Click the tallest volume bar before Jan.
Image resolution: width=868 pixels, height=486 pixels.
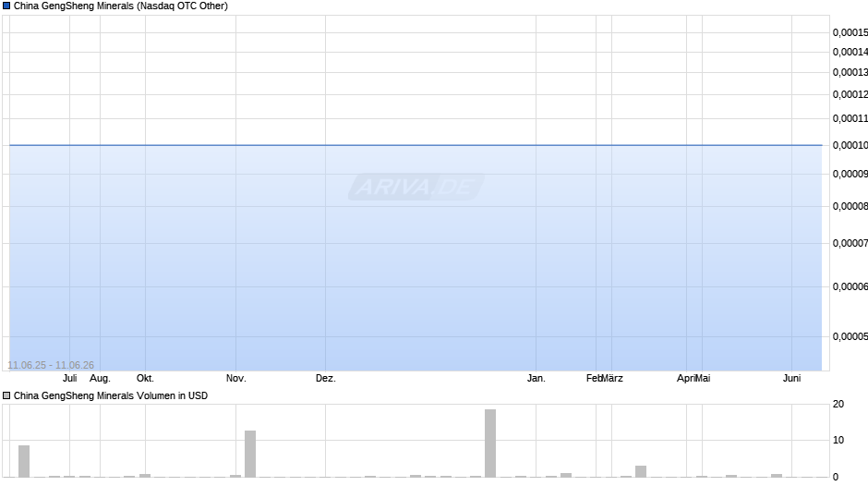click(x=490, y=443)
